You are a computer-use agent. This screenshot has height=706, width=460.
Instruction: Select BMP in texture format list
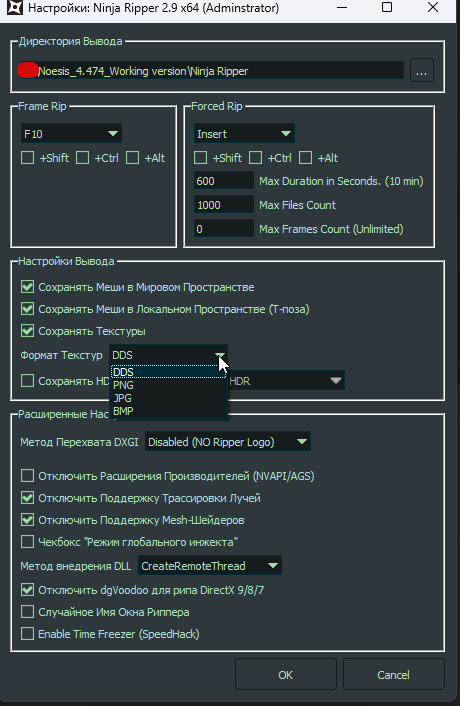click(x=168, y=411)
